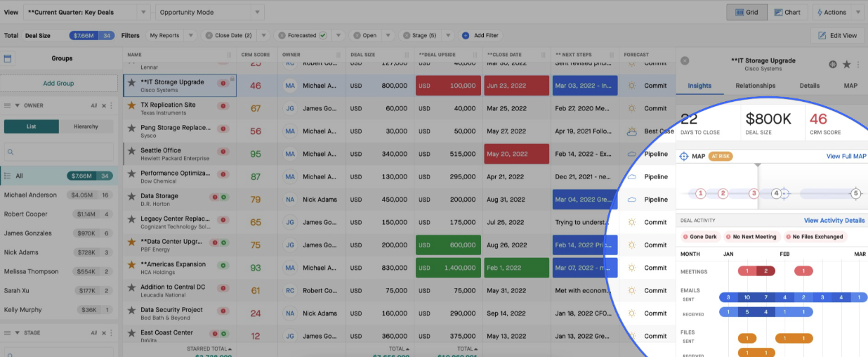
Task: Remove the Forecasted filter
Action: tap(281, 35)
